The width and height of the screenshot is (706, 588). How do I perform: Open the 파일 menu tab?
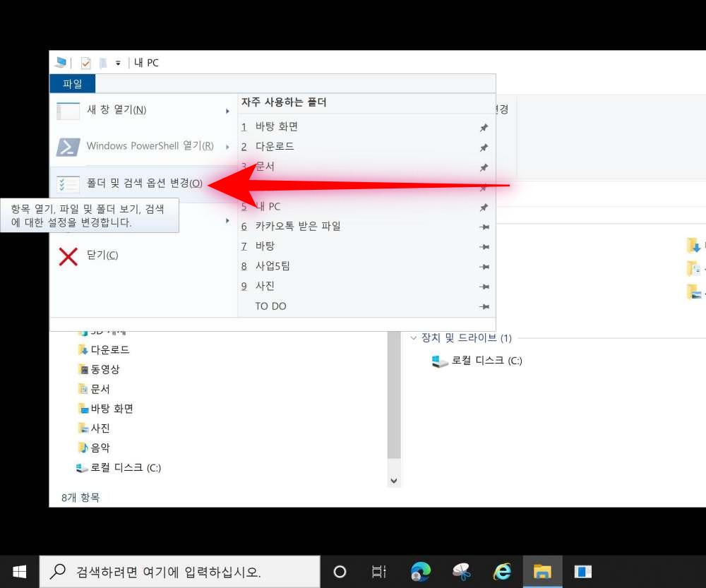[71, 83]
